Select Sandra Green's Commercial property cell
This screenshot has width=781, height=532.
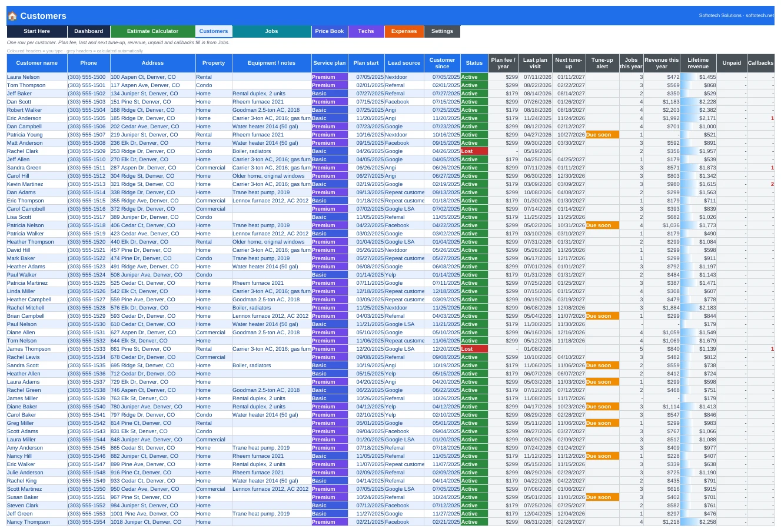(214, 168)
